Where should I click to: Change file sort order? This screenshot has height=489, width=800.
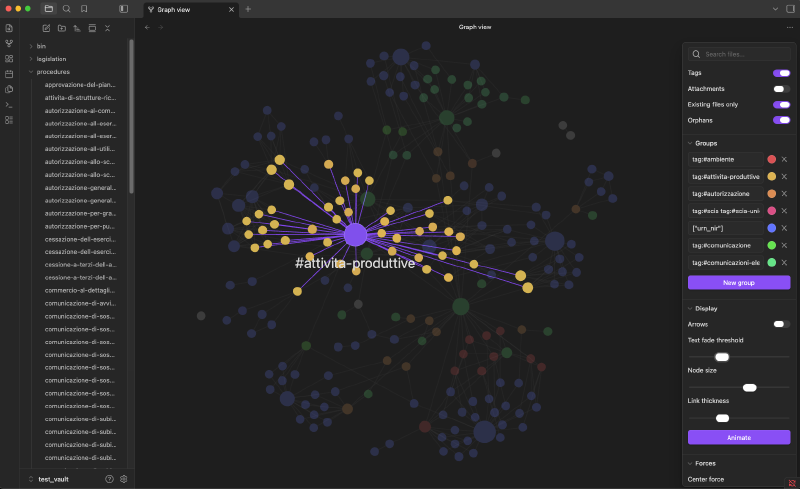click(77, 28)
